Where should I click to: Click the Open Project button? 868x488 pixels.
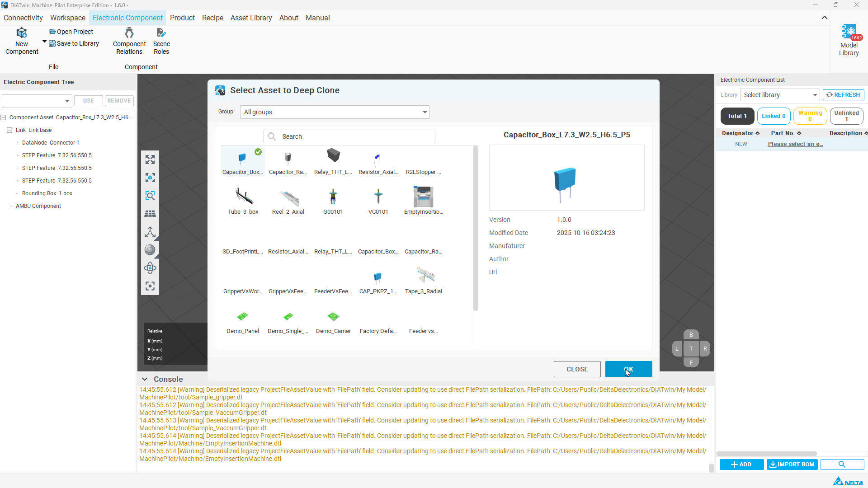[71, 32]
